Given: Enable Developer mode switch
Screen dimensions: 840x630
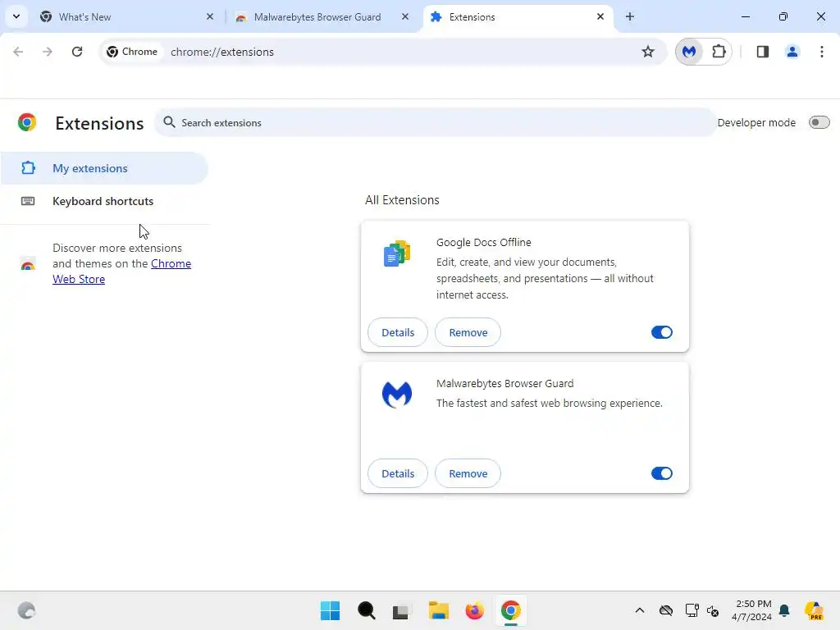Looking at the screenshot, I should 819,123.
